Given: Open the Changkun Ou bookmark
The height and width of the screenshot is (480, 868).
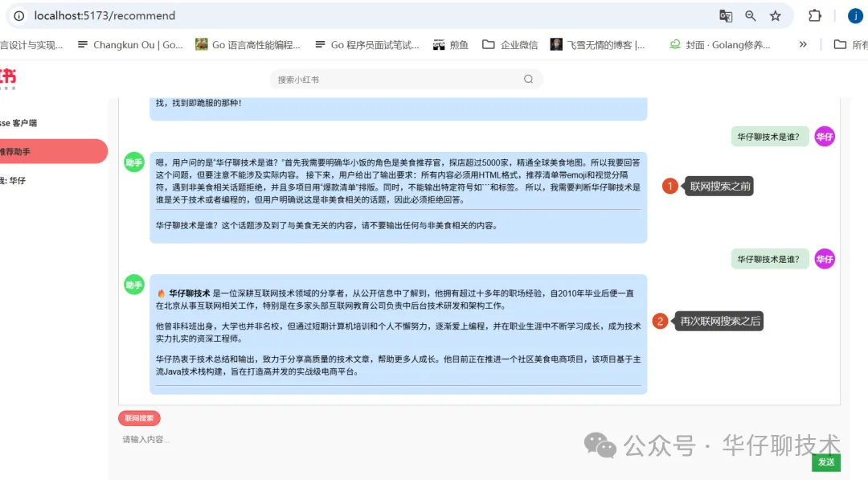Looking at the screenshot, I should coord(130,45).
